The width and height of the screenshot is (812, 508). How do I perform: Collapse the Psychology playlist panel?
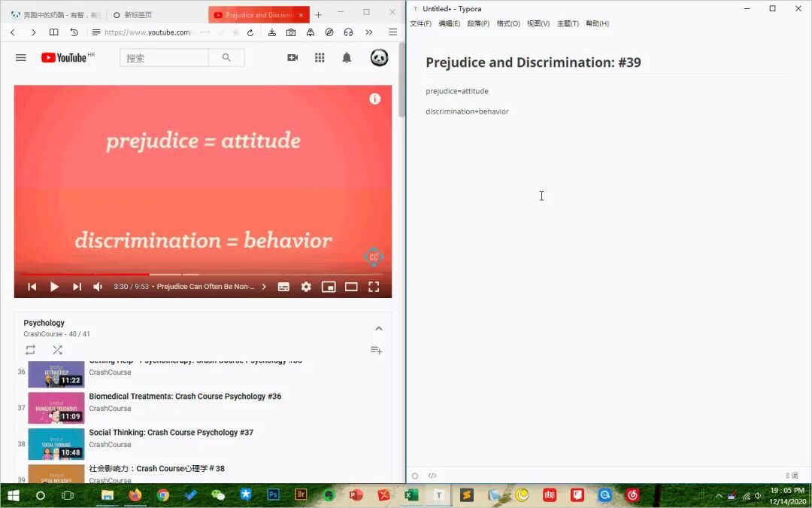tap(378, 328)
